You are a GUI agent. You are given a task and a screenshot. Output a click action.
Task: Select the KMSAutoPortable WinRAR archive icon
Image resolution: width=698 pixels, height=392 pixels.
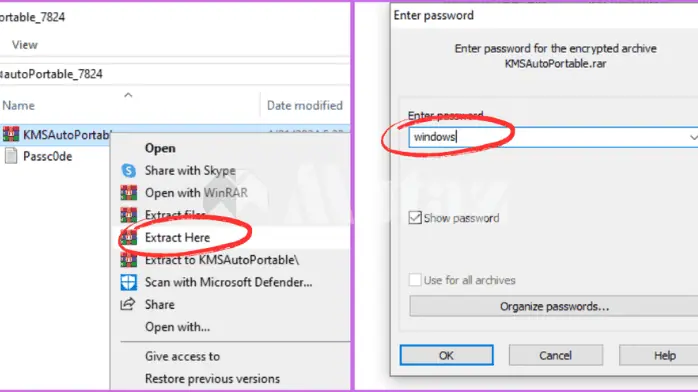11,134
